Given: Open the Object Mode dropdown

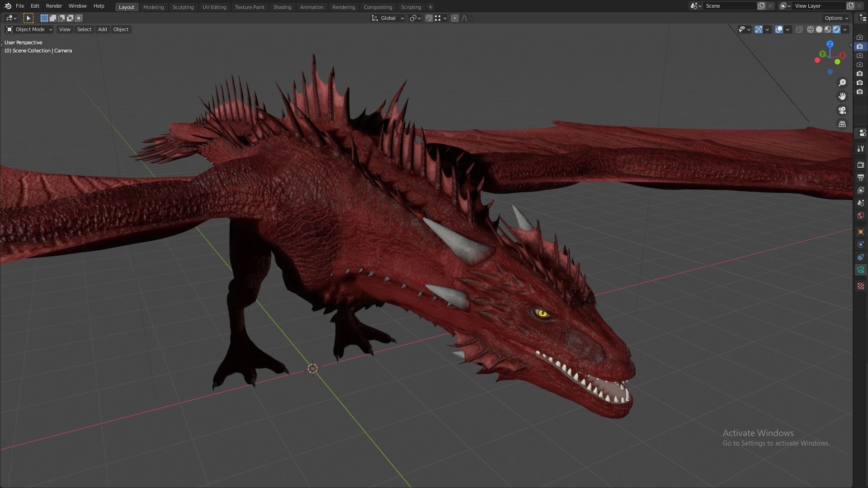Looking at the screenshot, I should [29, 29].
